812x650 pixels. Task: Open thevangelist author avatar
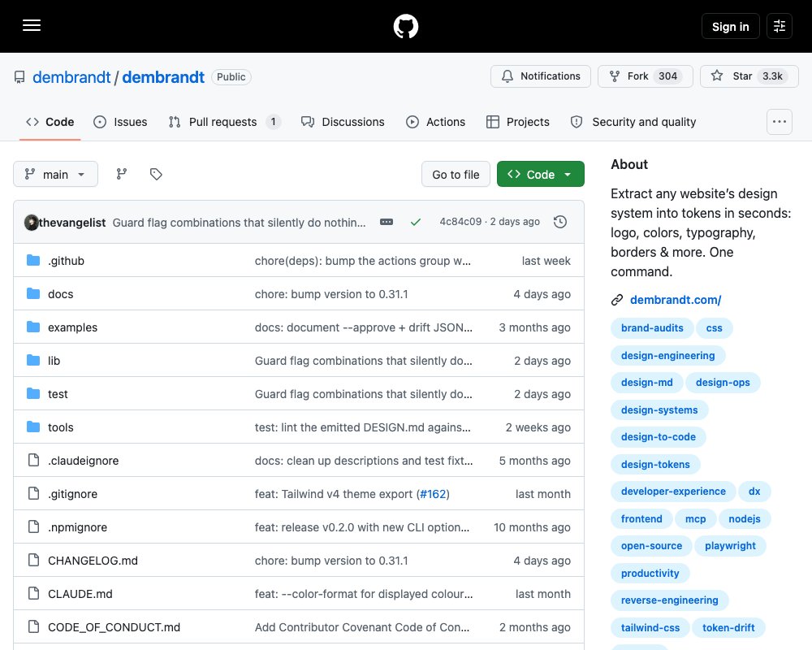[x=31, y=223]
